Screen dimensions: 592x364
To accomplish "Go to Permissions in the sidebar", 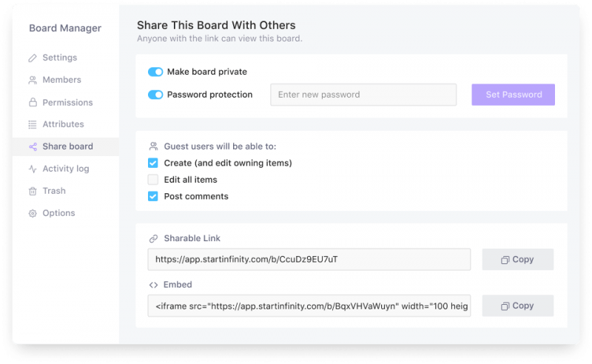I will [x=66, y=102].
